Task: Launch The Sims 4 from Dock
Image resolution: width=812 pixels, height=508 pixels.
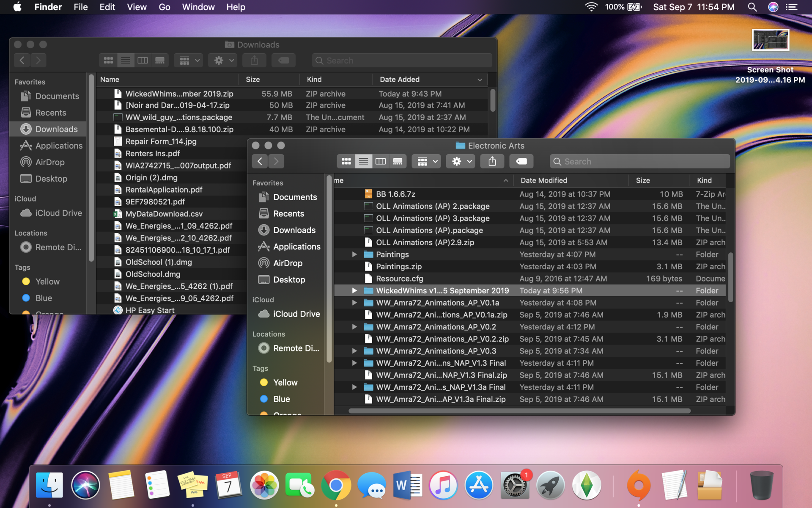Action: pos(587,485)
